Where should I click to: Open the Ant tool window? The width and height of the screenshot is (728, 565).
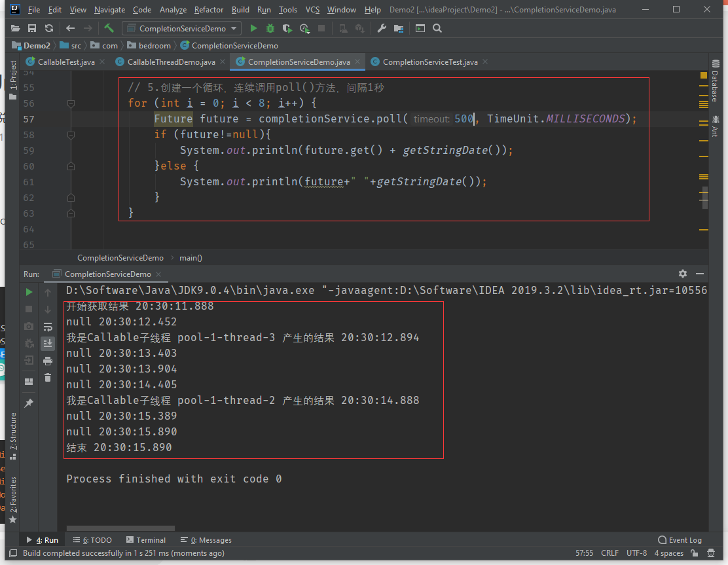pyautogui.click(x=715, y=126)
